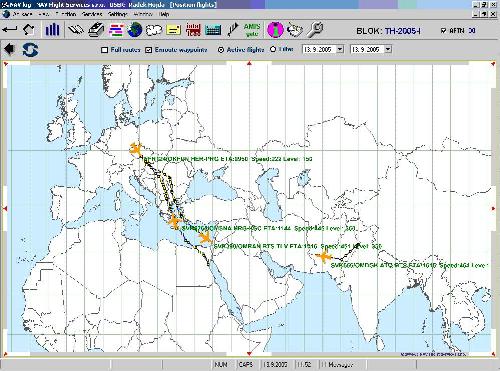Image resolution: width=500 pixels, height=371 pixels.
Task: Open the wrench settings tool
Action: click(315, 30)
